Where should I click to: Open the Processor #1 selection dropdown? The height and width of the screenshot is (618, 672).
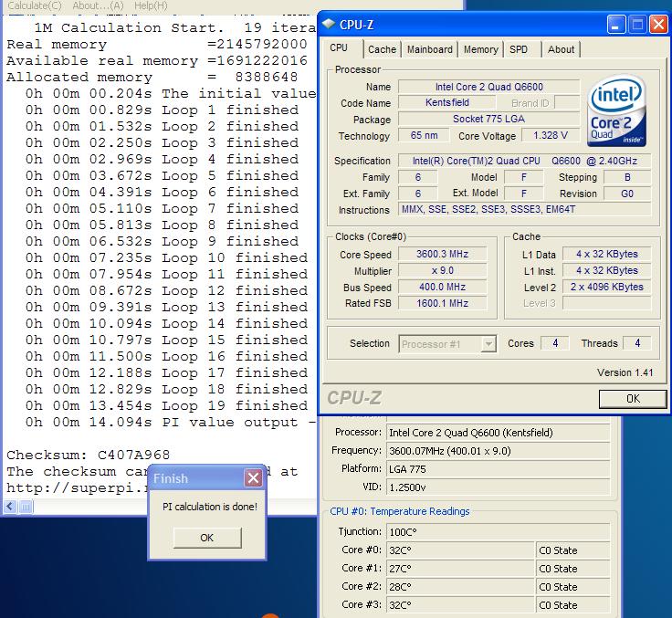click(447, 344)
